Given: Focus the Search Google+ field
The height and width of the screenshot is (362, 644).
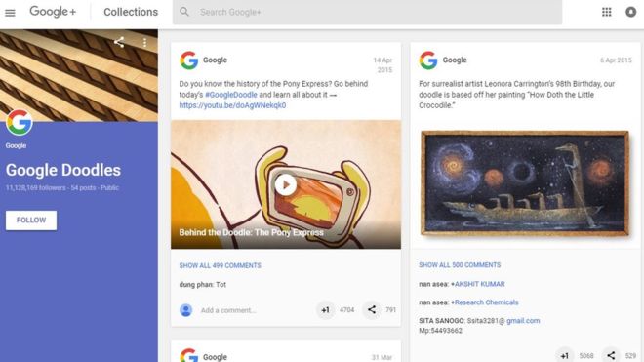Looking at the screenshot, I should pyautogui.click(x=367, y=13).
